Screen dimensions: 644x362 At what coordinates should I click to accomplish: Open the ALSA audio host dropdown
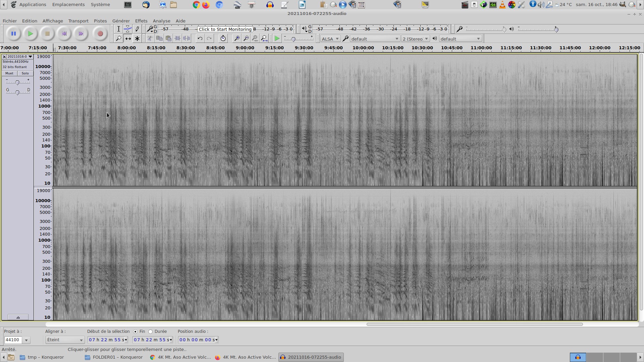pos(330,39)
